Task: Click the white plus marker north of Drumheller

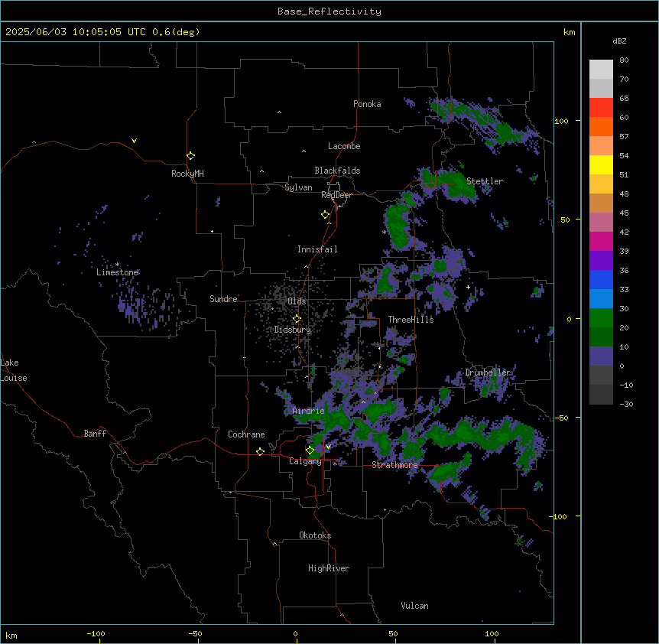Action: tap(468, 287)
